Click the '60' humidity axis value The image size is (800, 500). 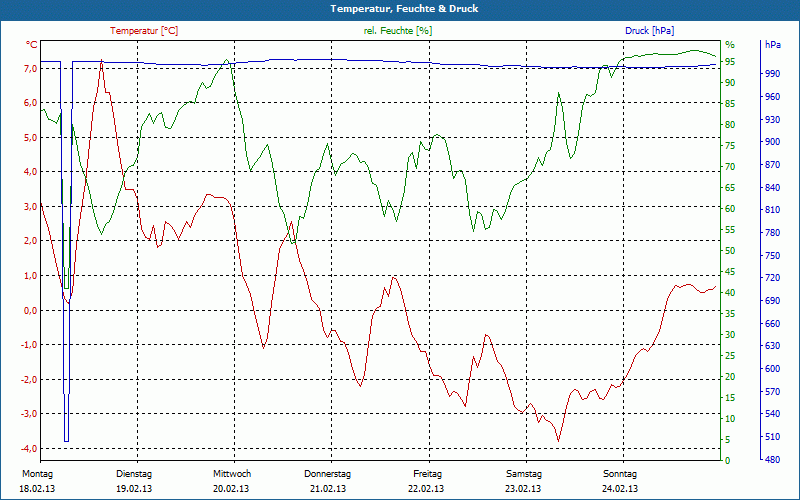pyautogui.click(x=730, y=209)
